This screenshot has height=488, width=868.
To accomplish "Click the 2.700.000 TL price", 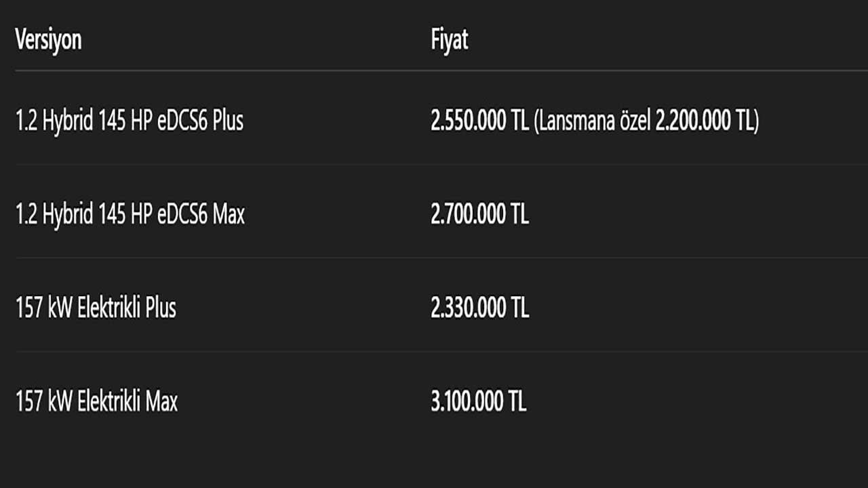I will click(x=479, y=215).
